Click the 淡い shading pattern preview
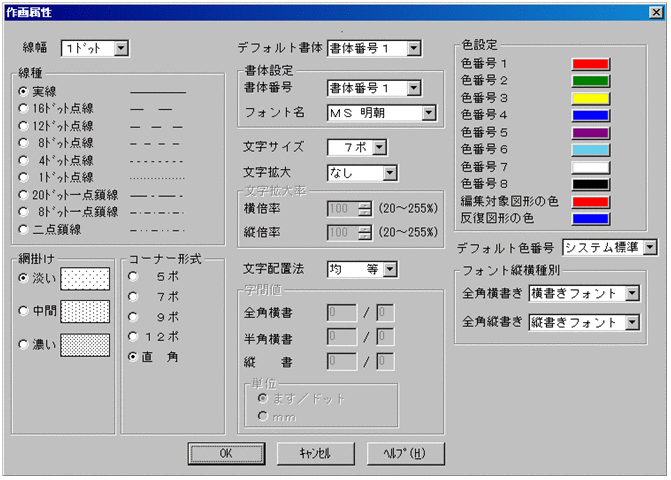Screen dimensions: 671x480 [85, 279]
